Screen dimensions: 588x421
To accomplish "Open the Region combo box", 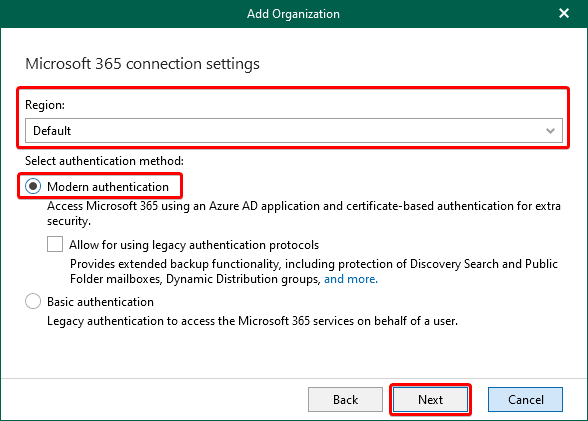I will pos(294,130).
